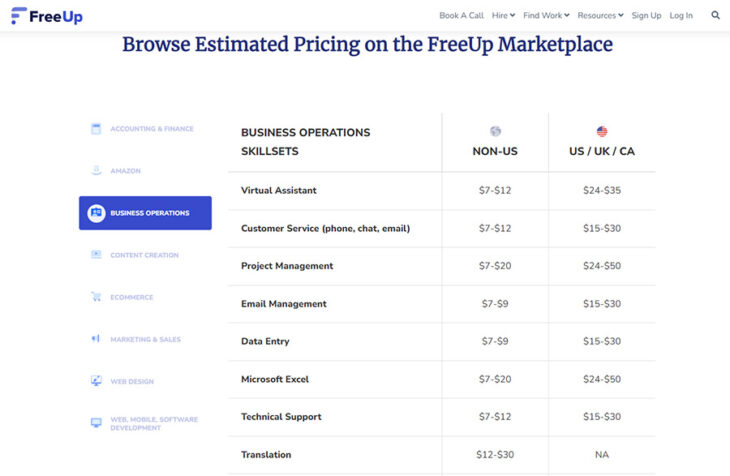Click the Content Creation category icon
This screenshot has height=476, width=730.
click(x=96, y=255)
